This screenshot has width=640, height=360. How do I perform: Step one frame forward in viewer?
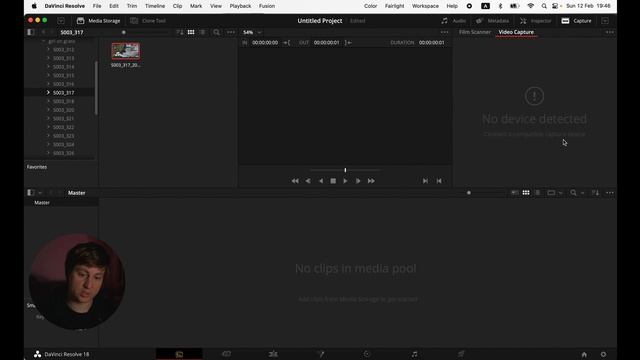tap(358, 181)
